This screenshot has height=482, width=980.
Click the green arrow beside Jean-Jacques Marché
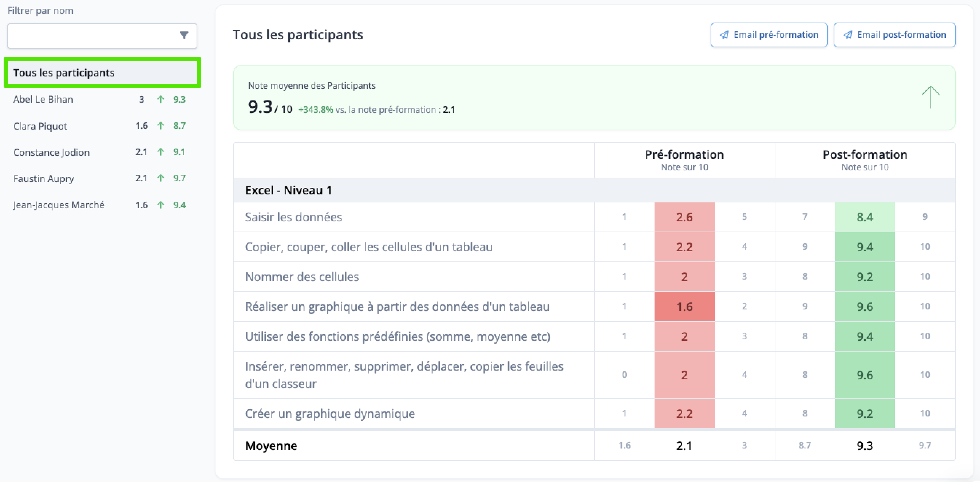click(161, 205)
